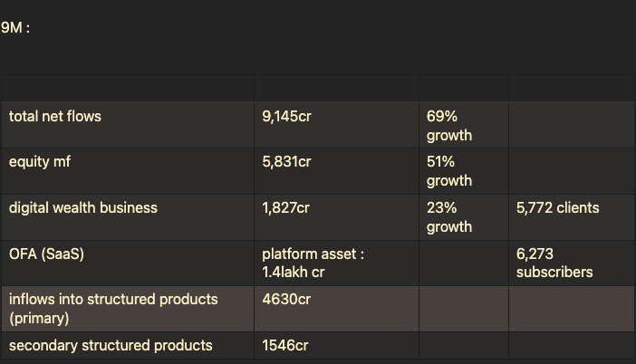Click the 'secondary structured products' cell
The image size is (636, 364).
tap(128, 345)
